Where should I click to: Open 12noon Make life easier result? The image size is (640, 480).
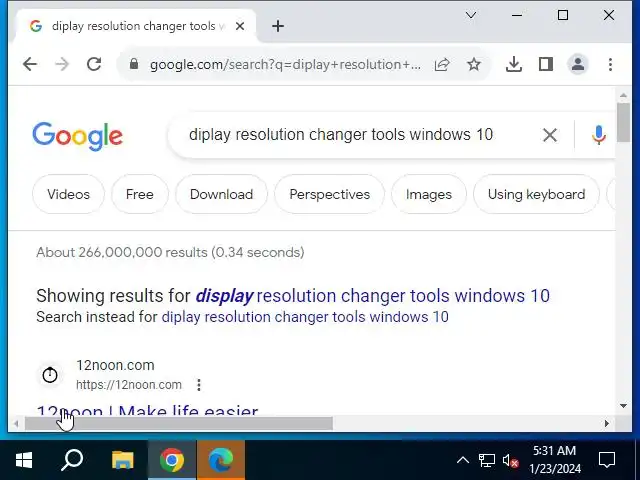tap(147, 410)
